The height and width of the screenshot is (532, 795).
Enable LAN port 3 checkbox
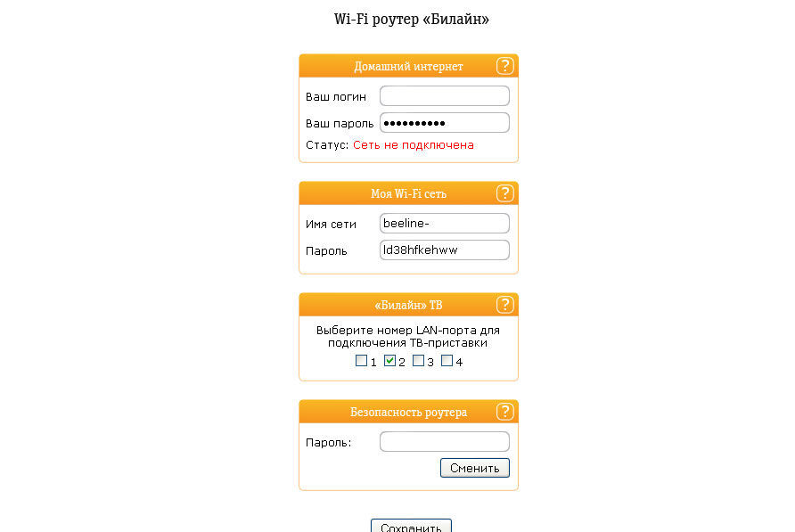click(419, 361)
